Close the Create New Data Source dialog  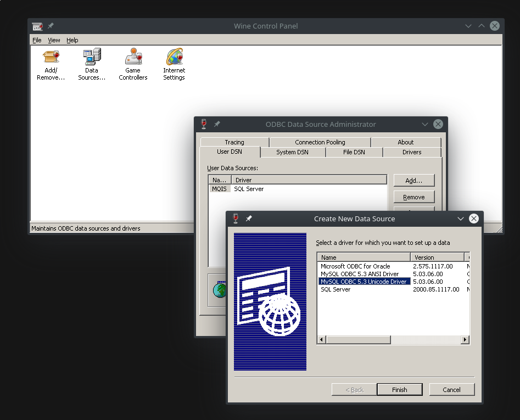473,219
